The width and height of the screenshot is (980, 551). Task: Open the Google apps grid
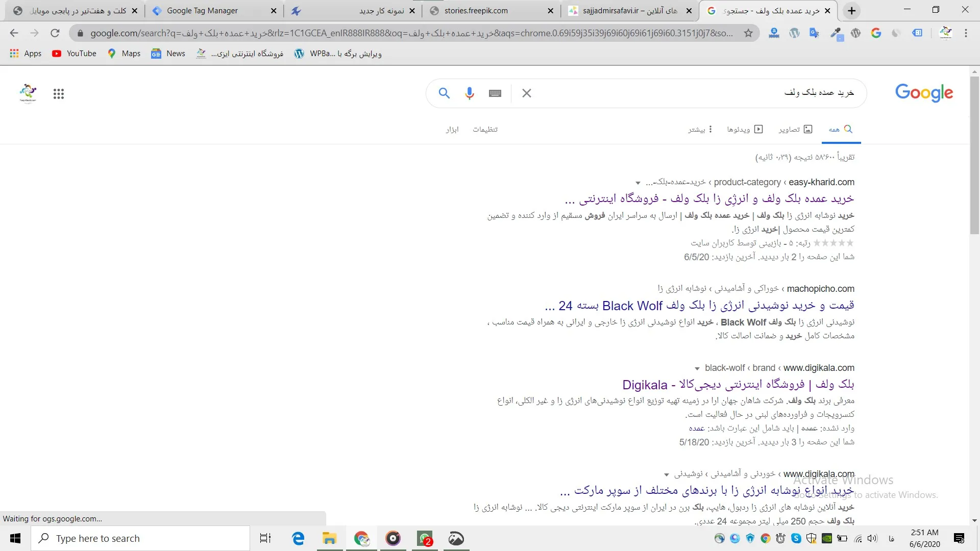click(59, 94)
